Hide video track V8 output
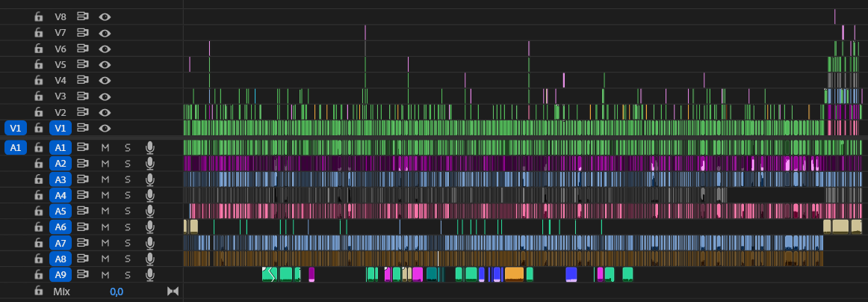868x302 pixels. 105,16
